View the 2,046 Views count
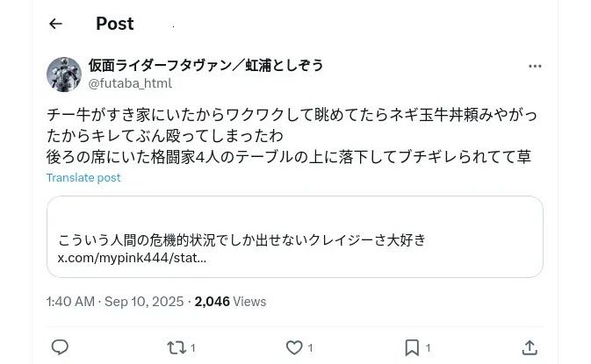 [230, 301]
